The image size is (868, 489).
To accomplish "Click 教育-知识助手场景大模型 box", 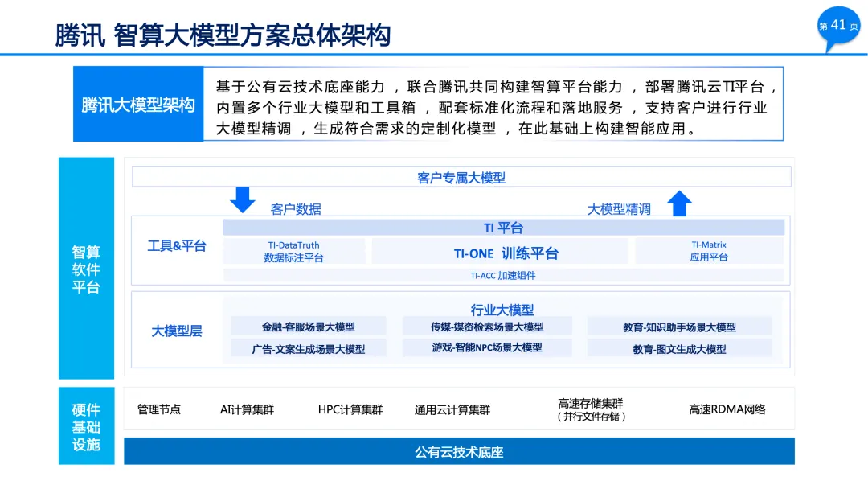I will click(679, 327).
